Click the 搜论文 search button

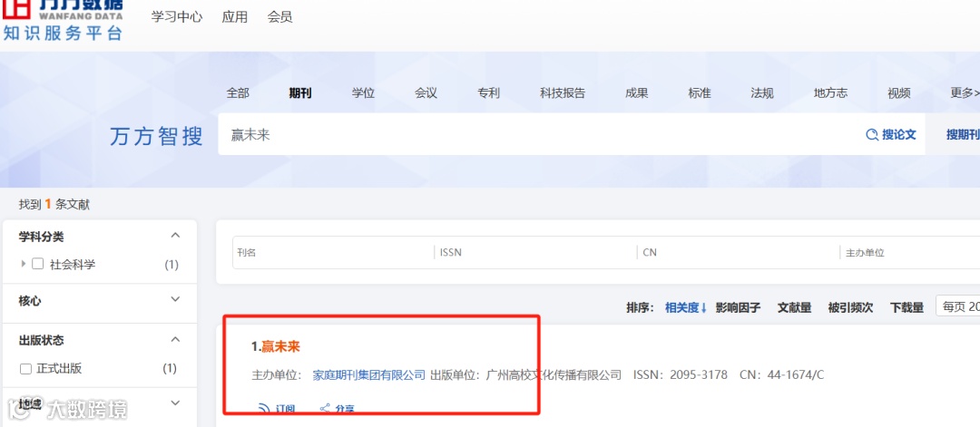891,135
